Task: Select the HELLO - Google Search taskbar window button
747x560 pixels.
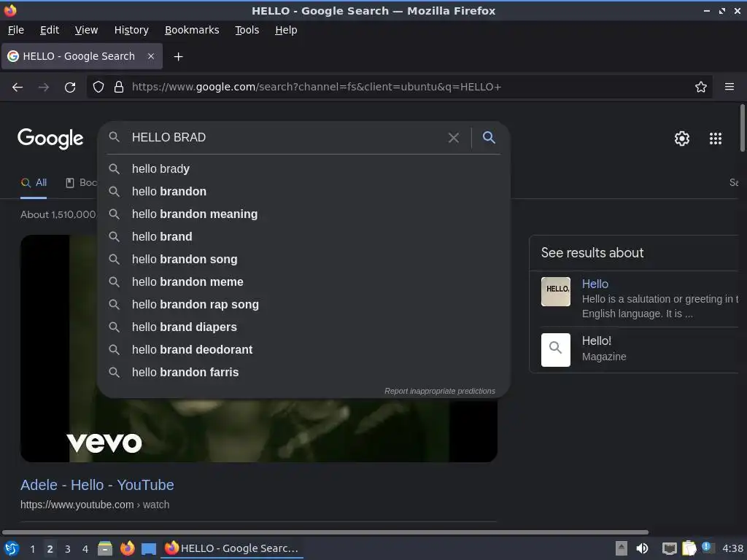Action: point(232,548)
